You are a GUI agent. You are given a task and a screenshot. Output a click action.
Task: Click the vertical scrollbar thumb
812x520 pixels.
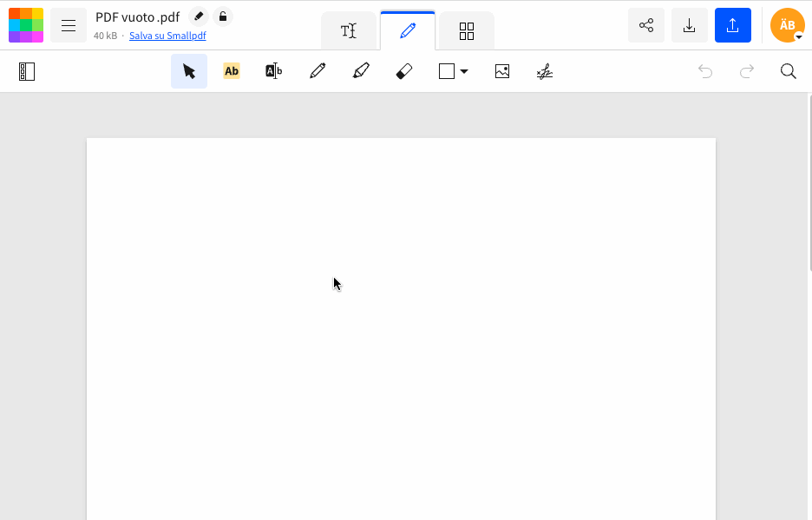coord(810,182)
